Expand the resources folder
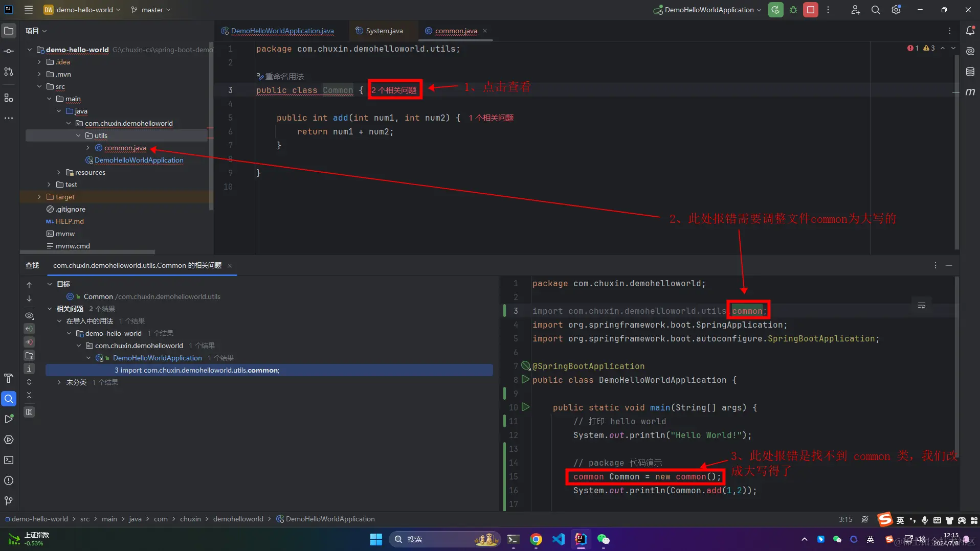Image resolution: width=980 pixels, height=551 pixels. [x=59, y=172]
